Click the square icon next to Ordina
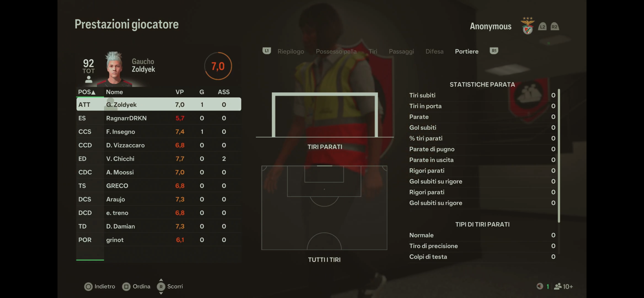644x298 pixels. coord(126,287)
